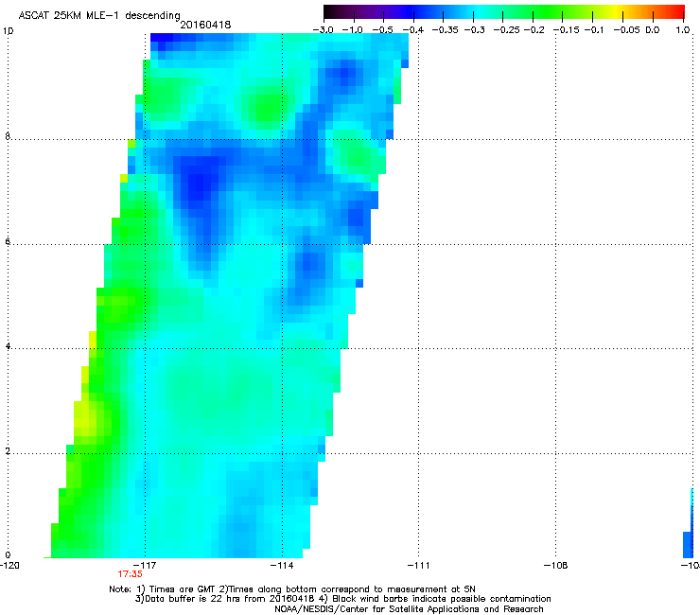Click the date label 20160418
Screen dimensions: 700x615
pyautogui.click(x=205, y=25)
